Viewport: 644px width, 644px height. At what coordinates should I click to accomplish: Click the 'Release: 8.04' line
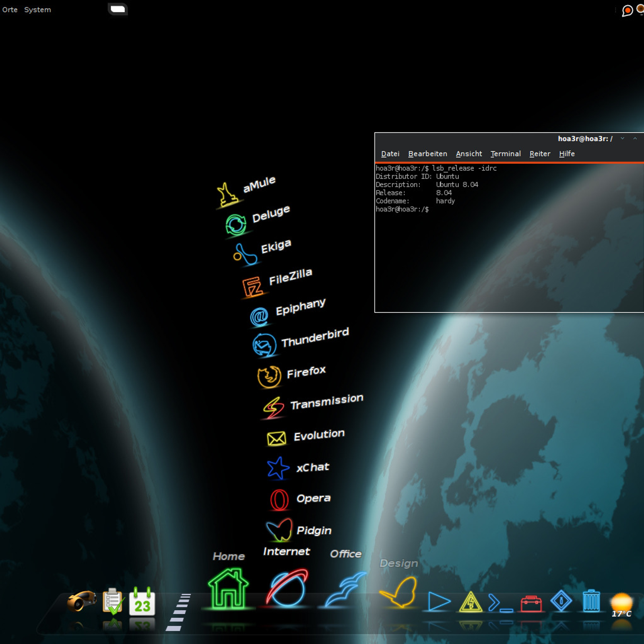[414, 193]
